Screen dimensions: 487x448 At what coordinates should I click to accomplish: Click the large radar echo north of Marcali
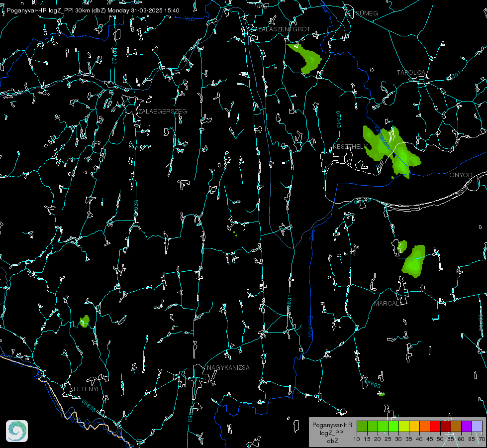[414, 261]
